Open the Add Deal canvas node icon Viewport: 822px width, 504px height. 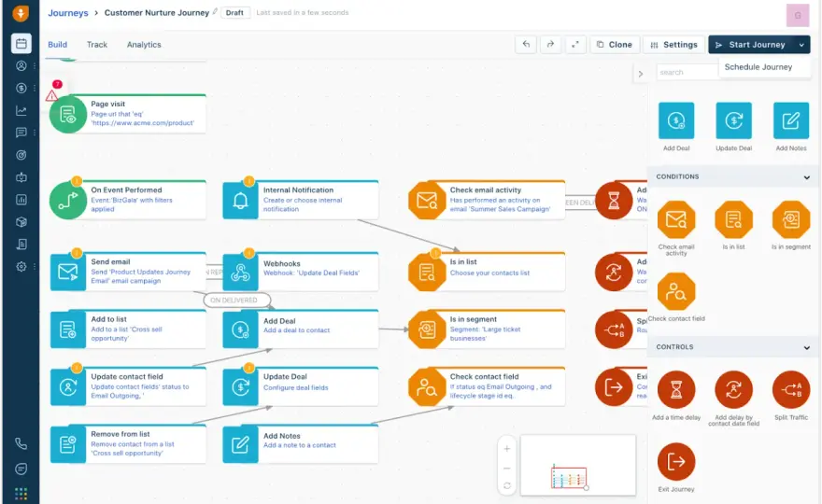click(x=240, y=329)
